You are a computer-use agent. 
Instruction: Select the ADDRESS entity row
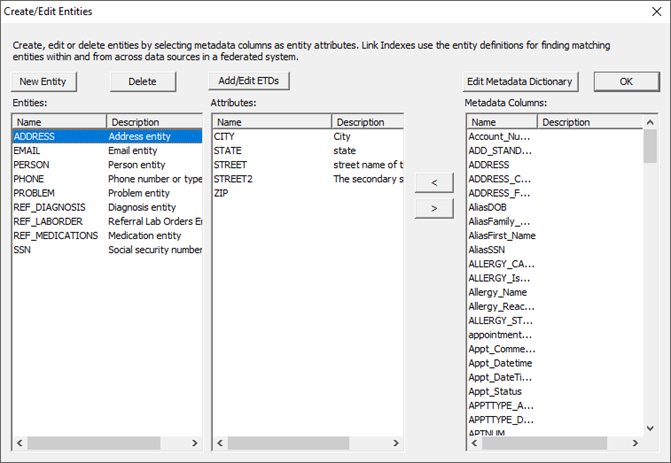107,137
